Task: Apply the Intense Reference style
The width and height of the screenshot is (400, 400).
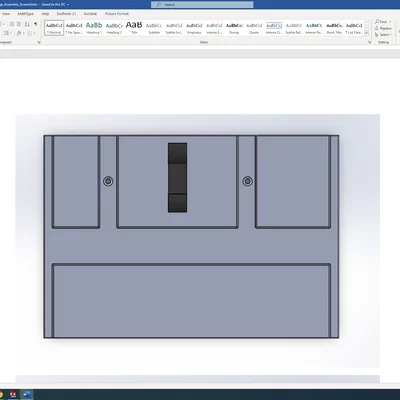Action: (314, 28)
